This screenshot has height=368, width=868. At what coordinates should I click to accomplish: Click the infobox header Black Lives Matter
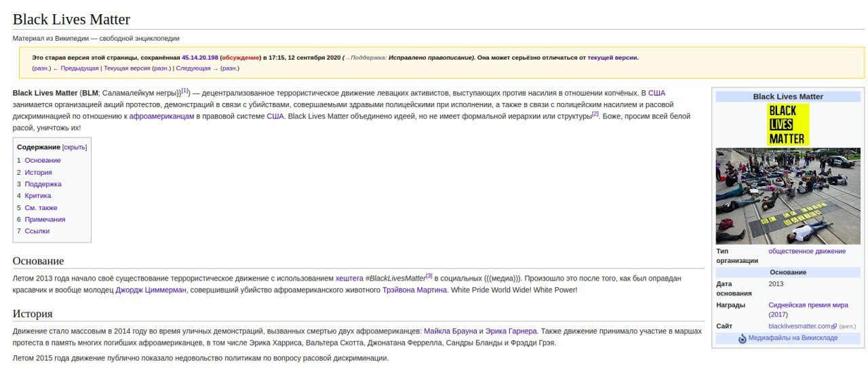(788, 97)
